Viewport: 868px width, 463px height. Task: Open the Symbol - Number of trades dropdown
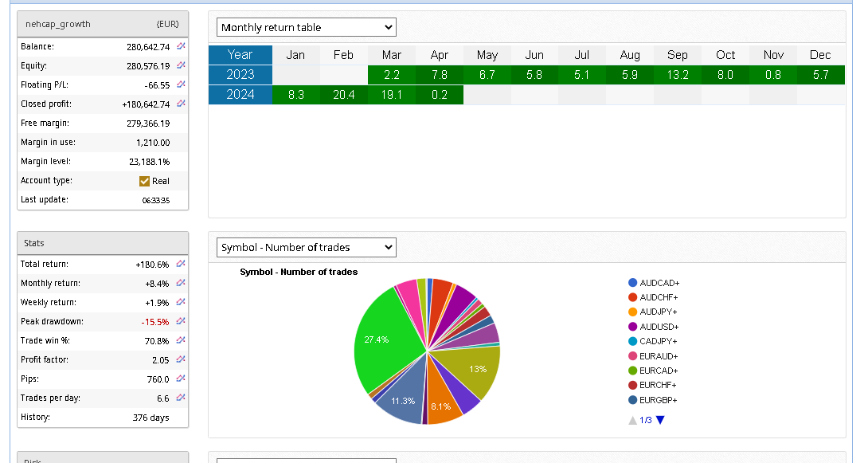pyautogui.click(x=307, y=247)
